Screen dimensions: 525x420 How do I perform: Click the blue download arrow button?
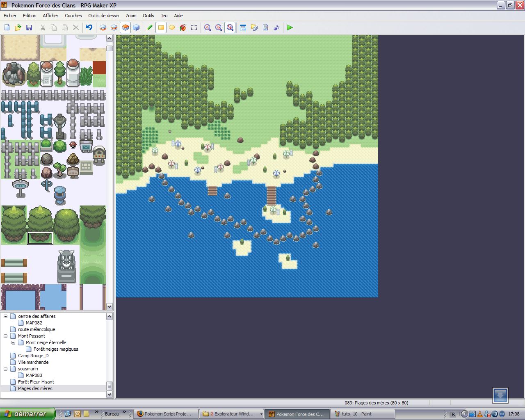point(500,395)
